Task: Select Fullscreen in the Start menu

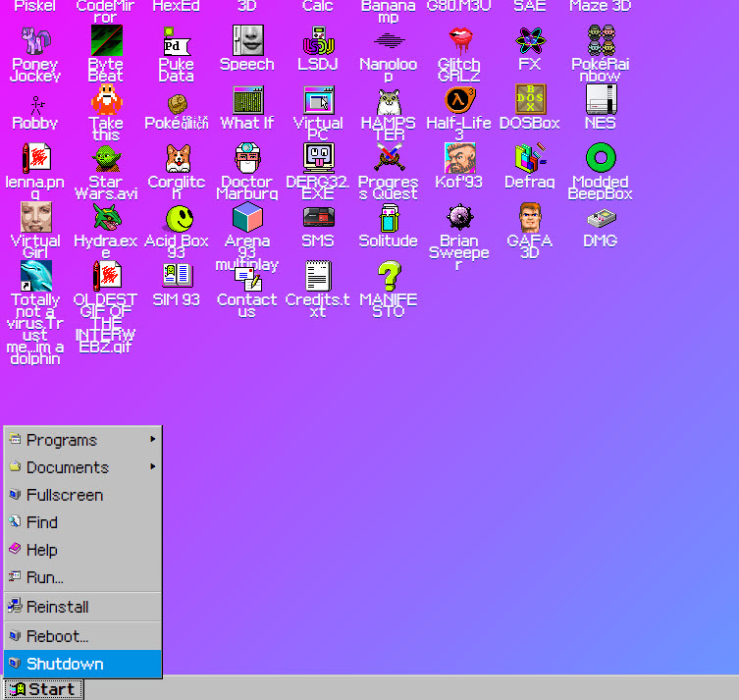Action: [65, 495]
